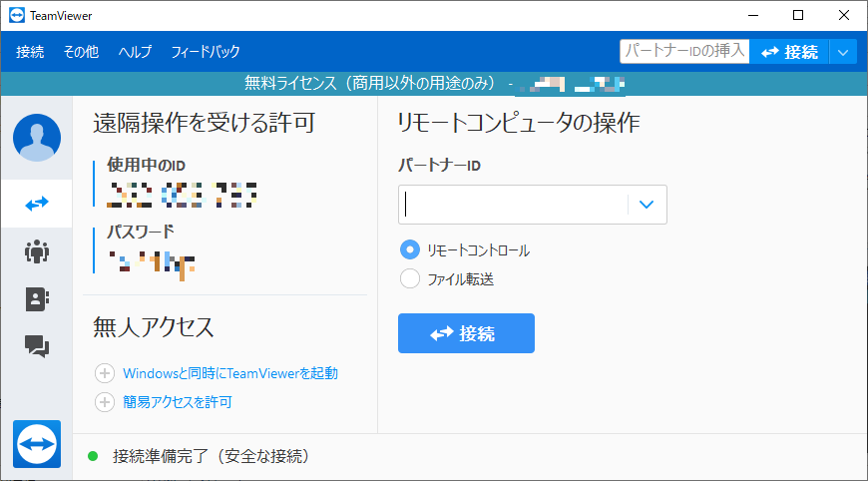Open the フィードバック menu
Screen dimensions: 868x481
[206, 52]
